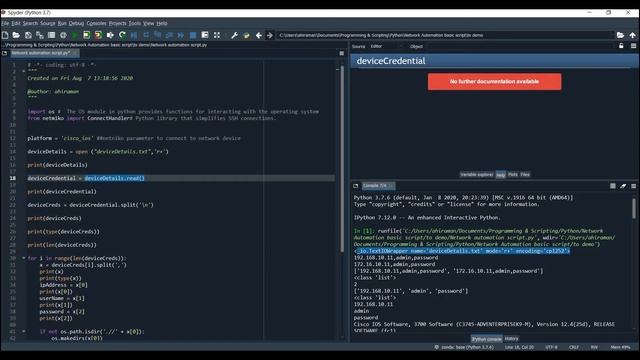The image size is (640, 360).
Task: Clear the console with the eraser icon
Action: pos(623,186)
